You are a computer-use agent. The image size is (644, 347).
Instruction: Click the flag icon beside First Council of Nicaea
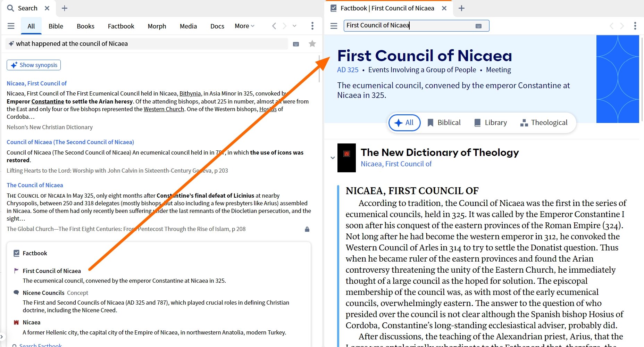16,271
